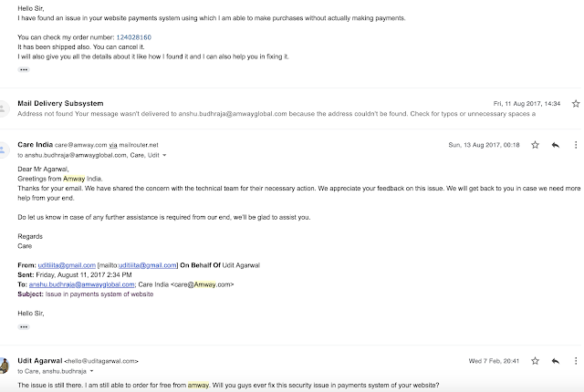This screenshot has width=584, height=392.
Task: Reply to the Care India email
Action: tap(556, 145)
